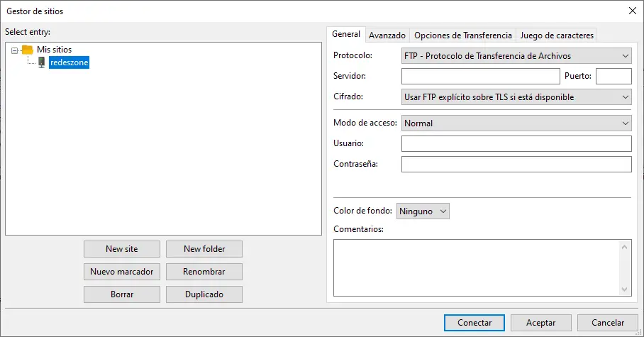Select the redeszone site entry
The width and height of the screenshot is (644, 337).
click(x=70, y=62)
